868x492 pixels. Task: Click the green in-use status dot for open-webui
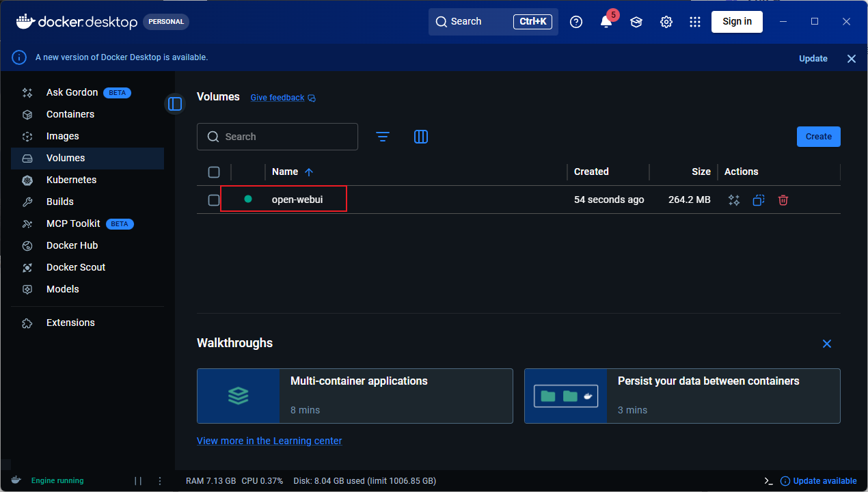coord(248,200)
